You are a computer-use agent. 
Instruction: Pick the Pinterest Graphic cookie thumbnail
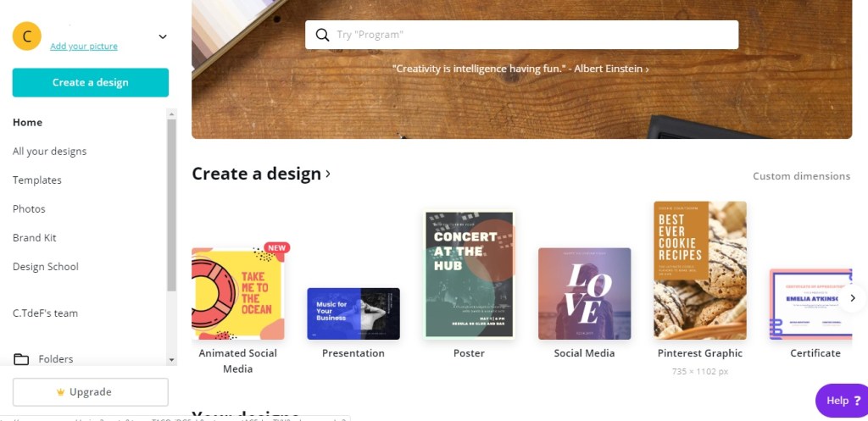[x=699, y=270]
